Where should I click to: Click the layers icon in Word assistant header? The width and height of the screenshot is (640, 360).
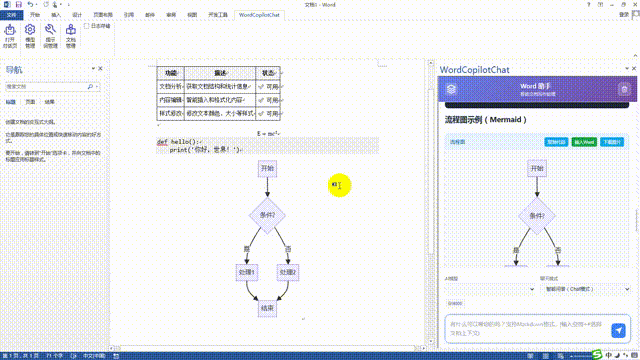[451, 89]
